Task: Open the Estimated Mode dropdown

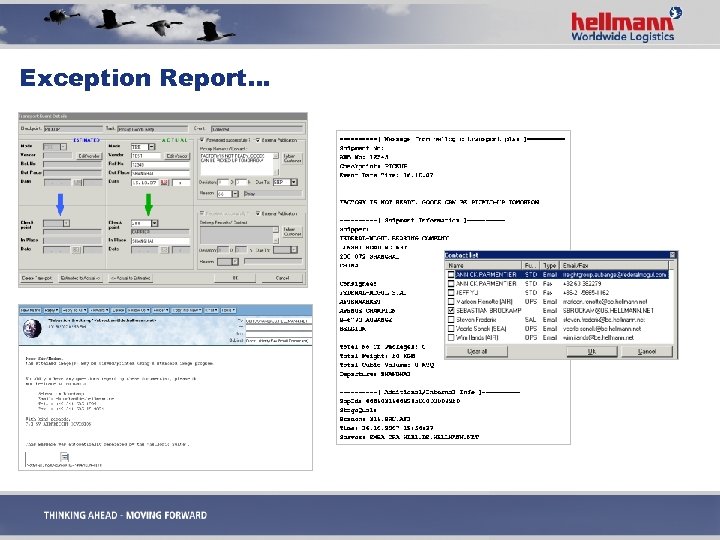Action: click(63, 147)
